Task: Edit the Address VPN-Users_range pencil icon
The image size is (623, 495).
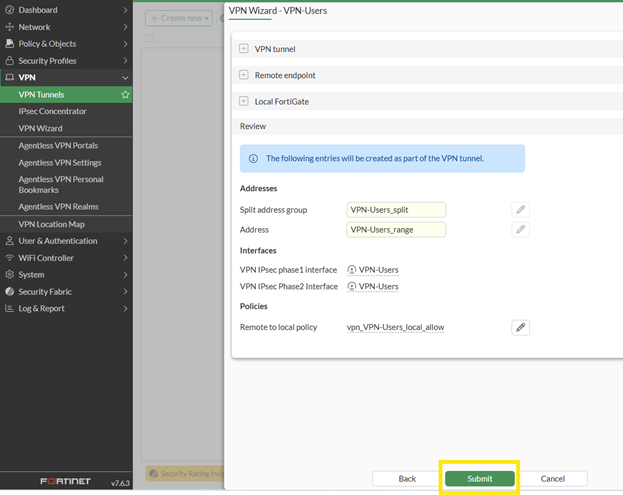Action: coord(520,230)
